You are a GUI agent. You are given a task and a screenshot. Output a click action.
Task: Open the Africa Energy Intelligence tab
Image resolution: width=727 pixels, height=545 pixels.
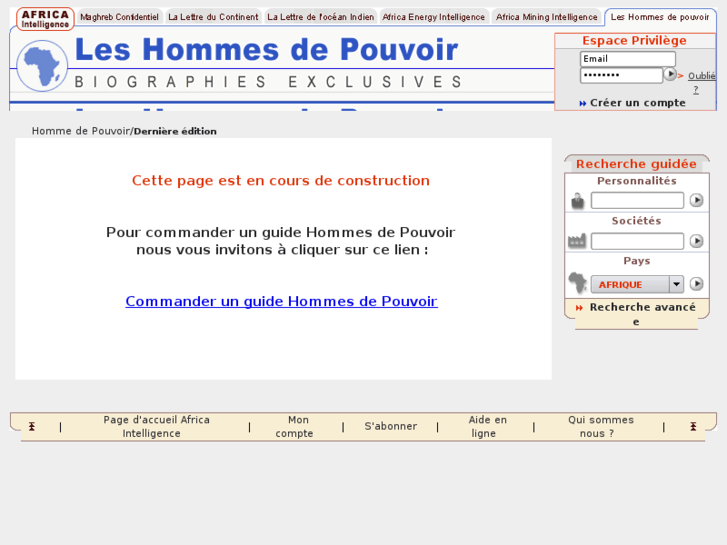[x=434, y=17]
